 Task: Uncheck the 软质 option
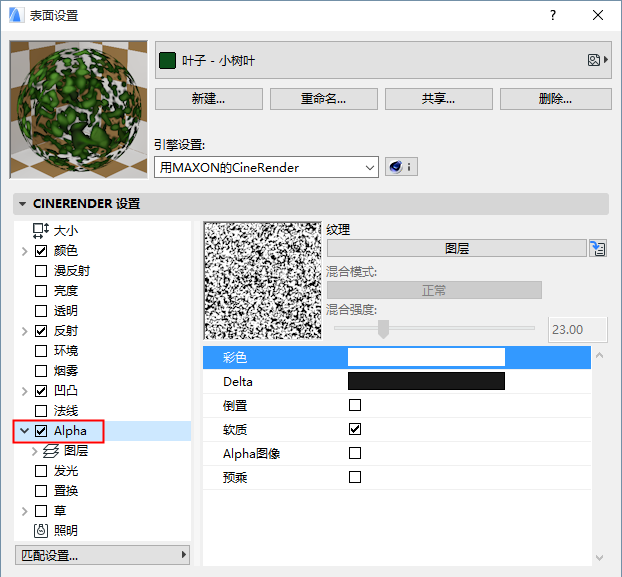355,429
